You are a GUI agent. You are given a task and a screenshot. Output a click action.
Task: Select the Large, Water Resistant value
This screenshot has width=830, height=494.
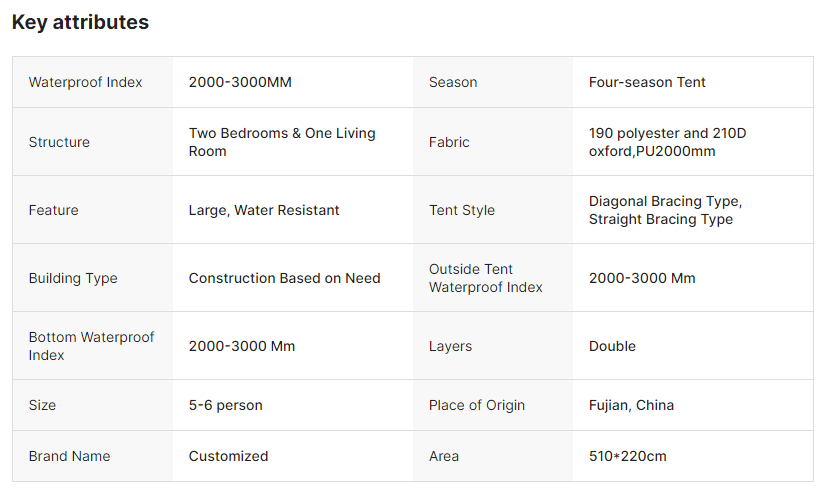pos(264,210)
